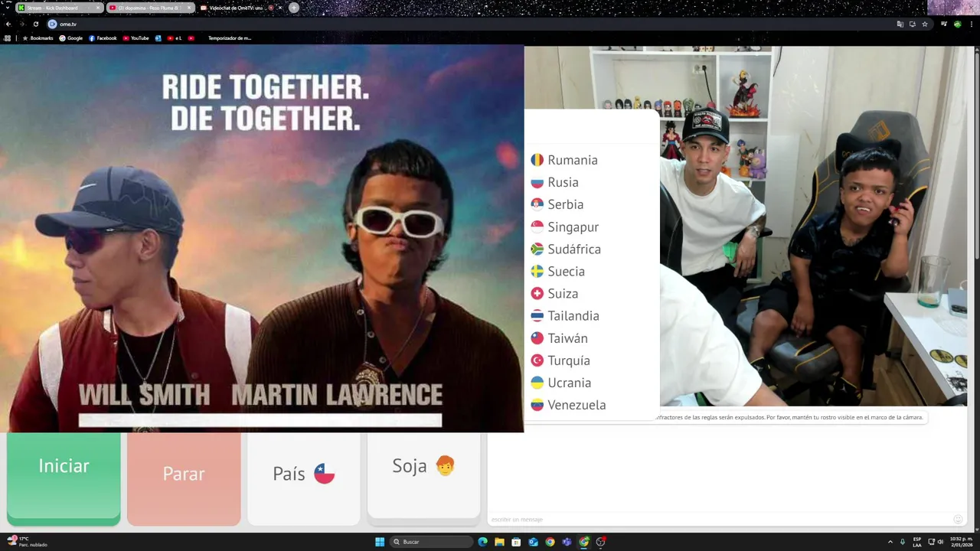Click the install app icon in address bar

pyautogui.click(x=913, y=24)
